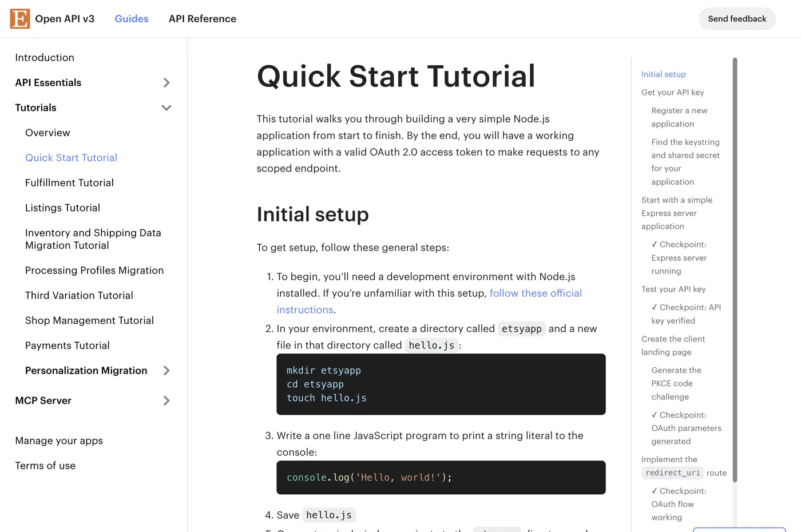Image resolution: width=801 pixels, height=532 pixels.
Task: Jump to Checkpoint: API key verified
Action: point(686,314)
